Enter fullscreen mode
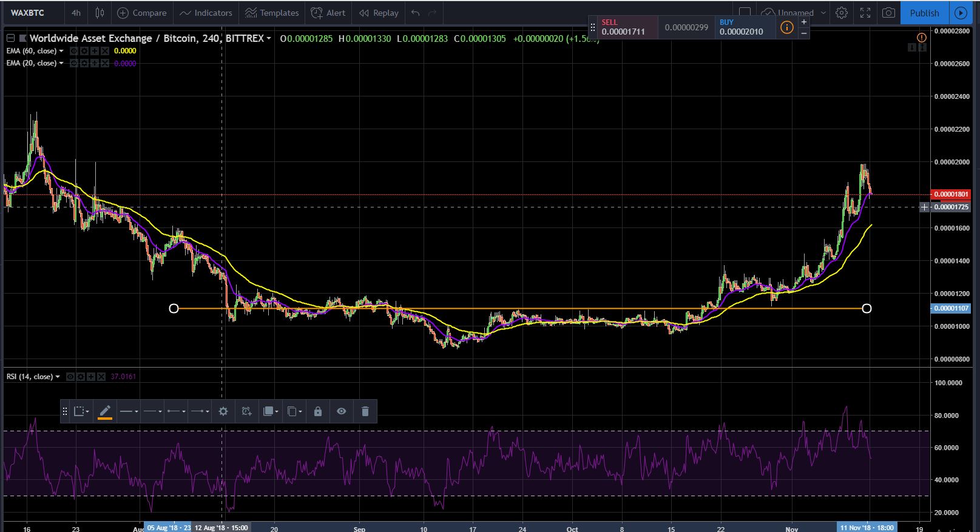 click(865, 13)
